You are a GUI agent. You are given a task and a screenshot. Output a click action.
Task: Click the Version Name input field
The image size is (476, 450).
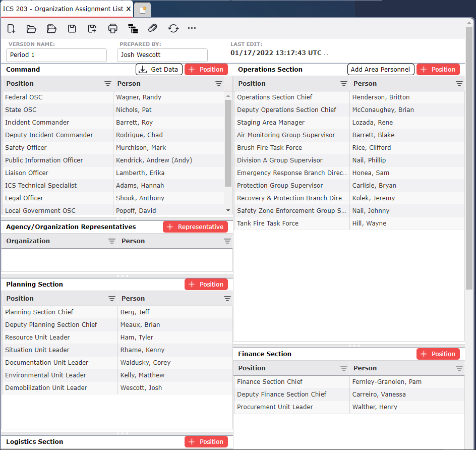(x=56, y=55)
